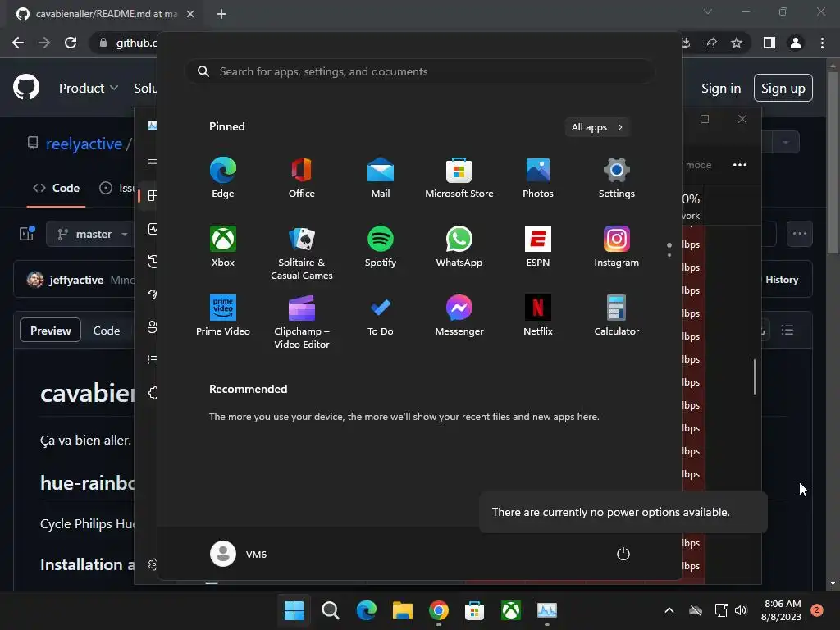Open clock and date flyout
This screenshot has height=630, width=840.
[x=782, y=610]
